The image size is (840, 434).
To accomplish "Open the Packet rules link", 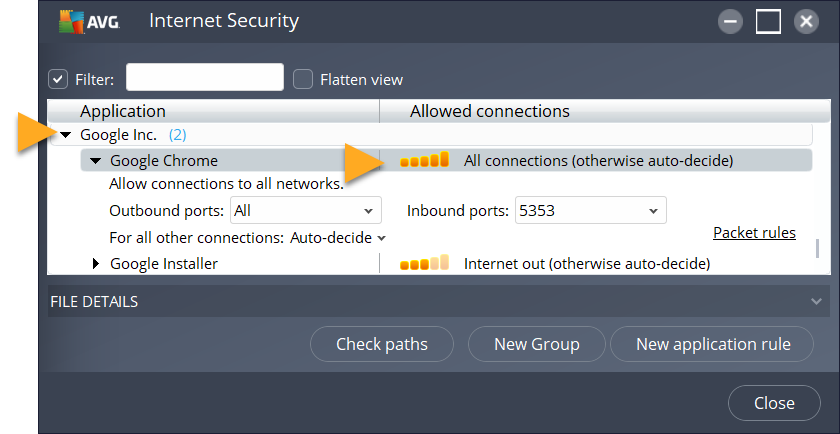I will [753, 233].
